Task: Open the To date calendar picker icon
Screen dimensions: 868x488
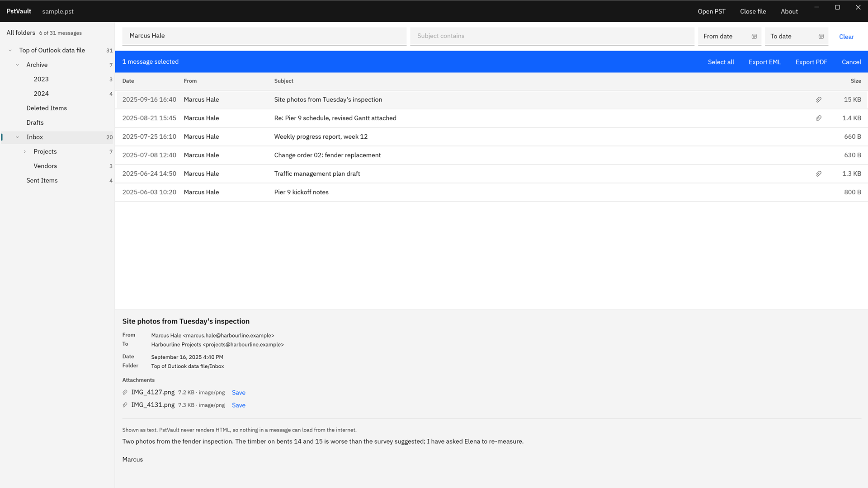Action: [x=821, y=37]
